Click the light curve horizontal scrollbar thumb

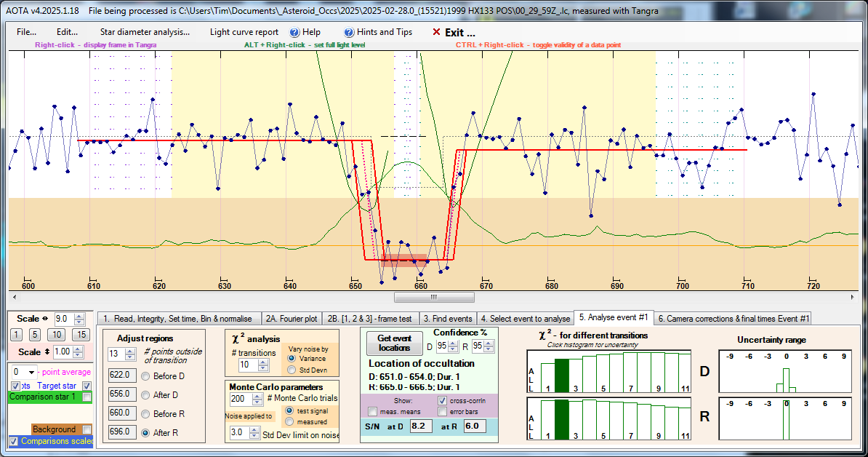[433, 297]
